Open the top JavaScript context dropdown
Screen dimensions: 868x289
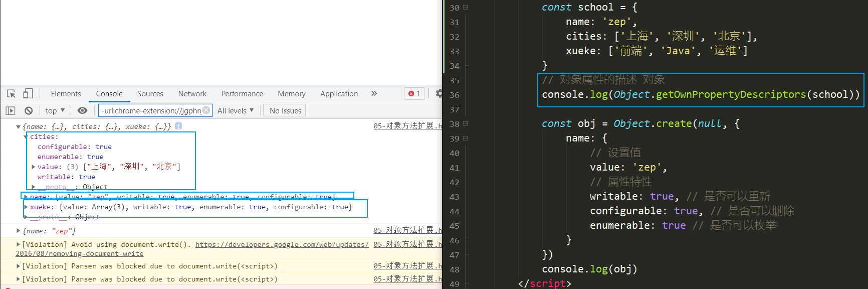55,111
